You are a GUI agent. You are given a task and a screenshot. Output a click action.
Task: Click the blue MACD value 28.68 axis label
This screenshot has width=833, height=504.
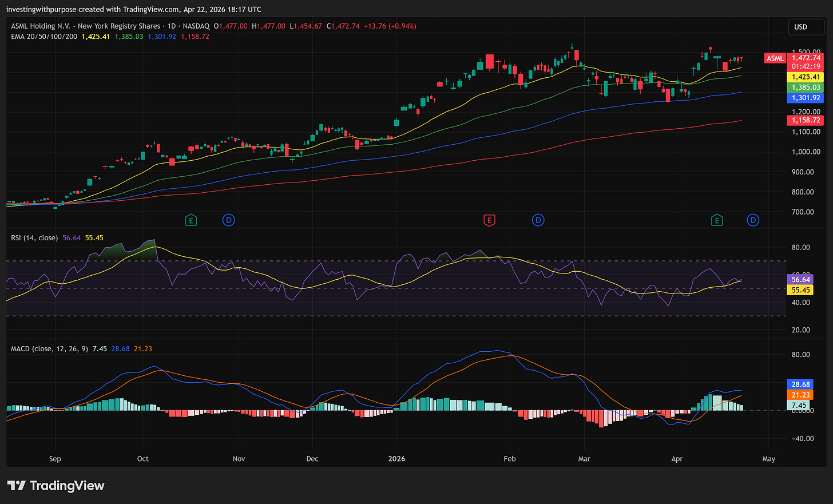click(x=800, y=384)
